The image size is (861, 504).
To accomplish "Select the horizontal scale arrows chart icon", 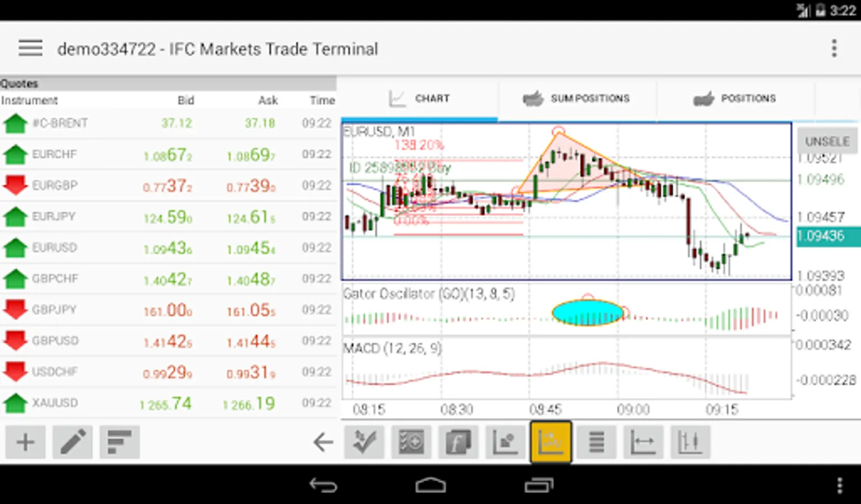I will pyautogui.click(x=643, y=442).
